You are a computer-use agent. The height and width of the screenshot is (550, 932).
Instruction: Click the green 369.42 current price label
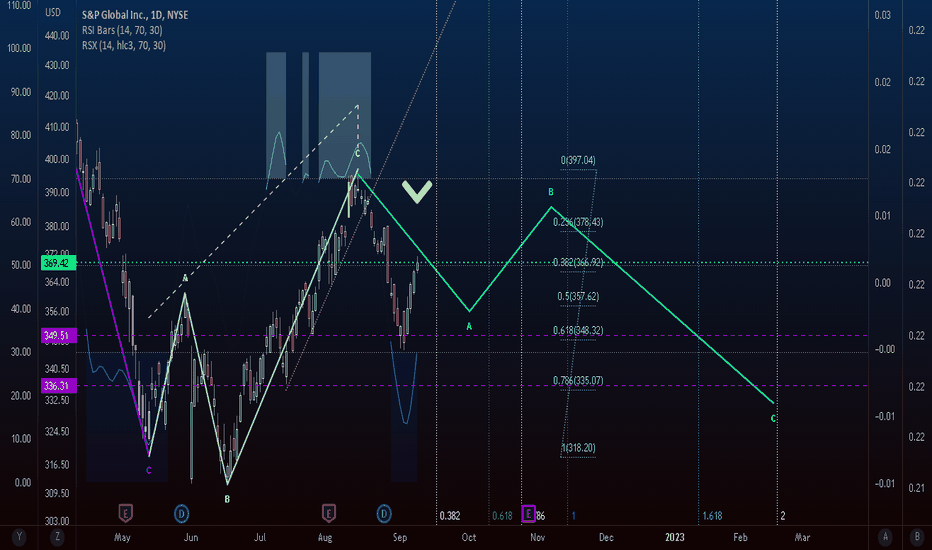58,263
